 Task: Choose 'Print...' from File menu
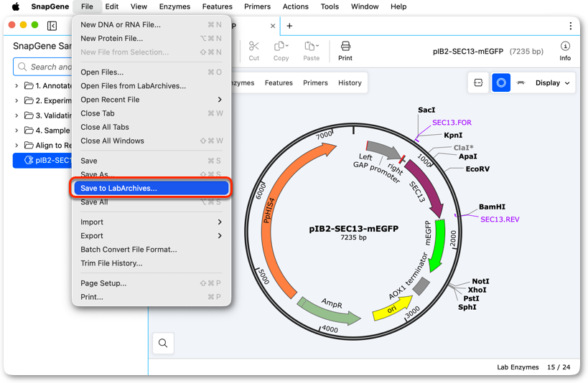pos(151,297)
